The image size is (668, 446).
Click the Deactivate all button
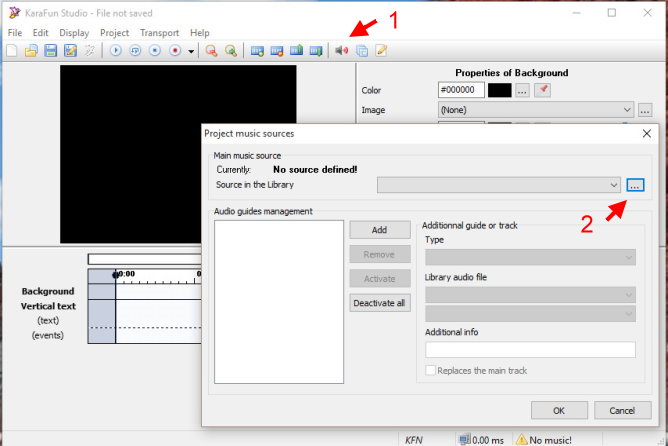tap(379, 303)
